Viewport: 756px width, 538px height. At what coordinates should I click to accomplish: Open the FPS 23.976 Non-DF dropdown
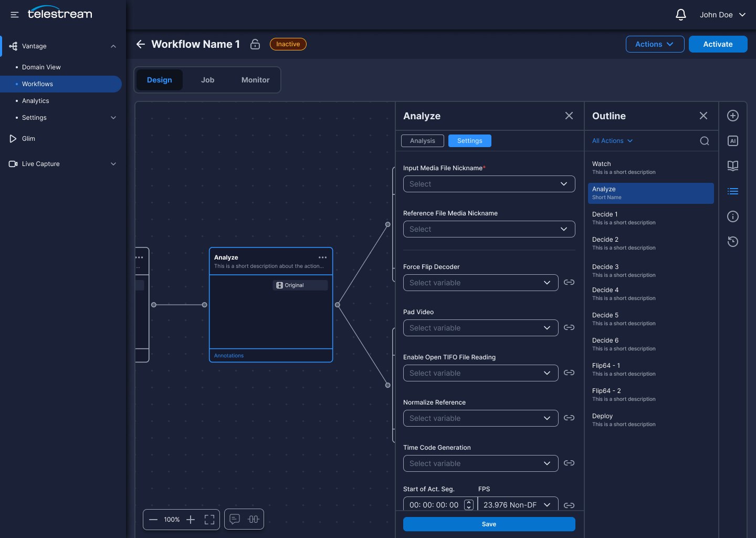click(518, 504)
